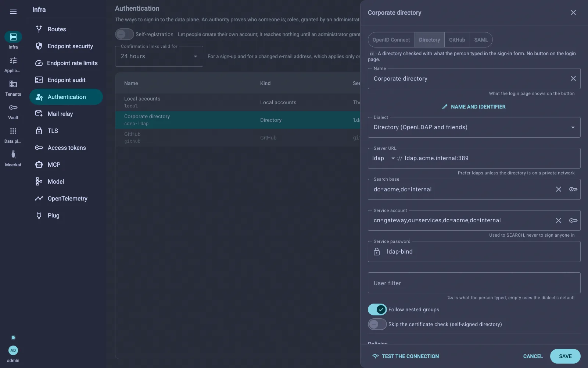Select the Local accounts row
Viewport: 588px width, 368px height.
pyautogui.click(x=238, y=102)
